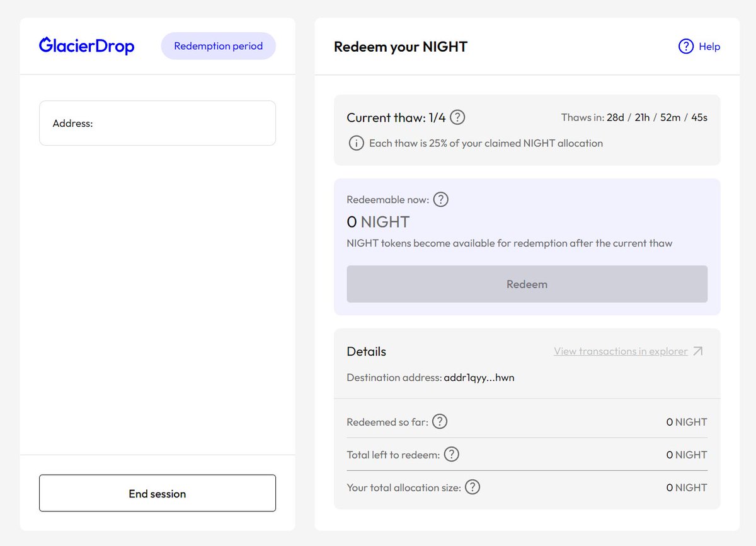The image size is (756, 546).
Task: Click the info icon next to Each thaw
Action: point(356,143)
